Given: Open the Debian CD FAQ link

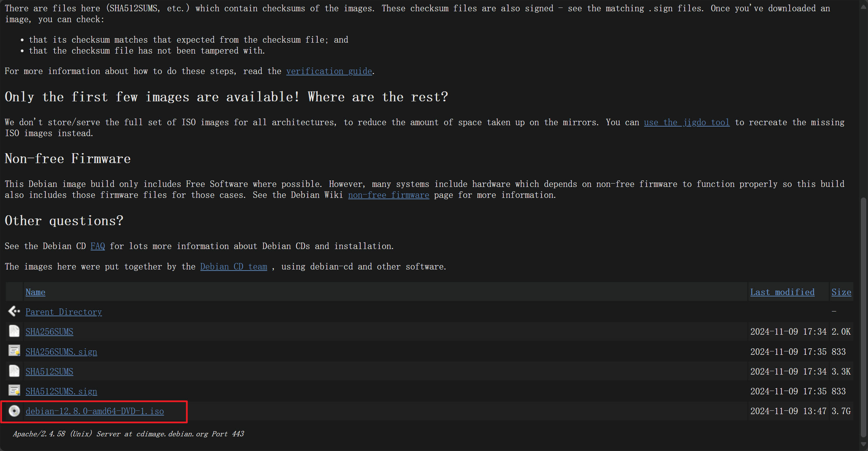Looking at the screenshot, I should tap(97, 246).
